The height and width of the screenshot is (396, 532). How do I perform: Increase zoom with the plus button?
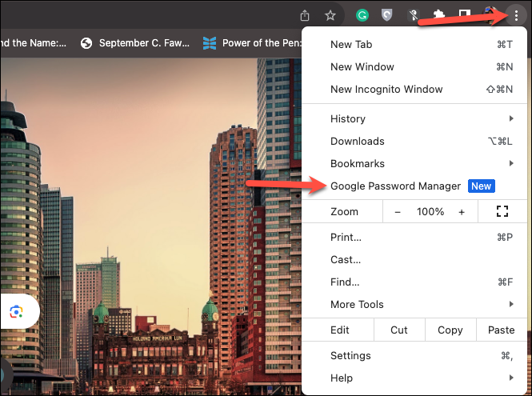(x=462, y=212)
